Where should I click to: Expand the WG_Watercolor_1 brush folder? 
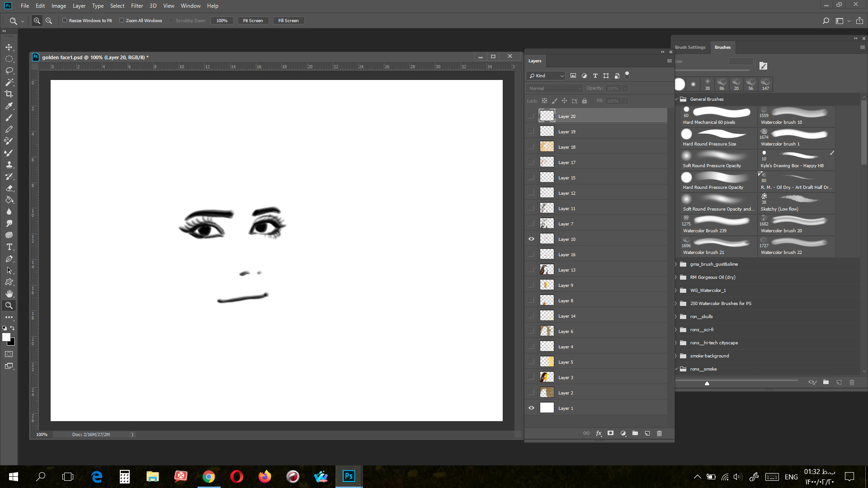pyautogui.click(x=677, y=291)
